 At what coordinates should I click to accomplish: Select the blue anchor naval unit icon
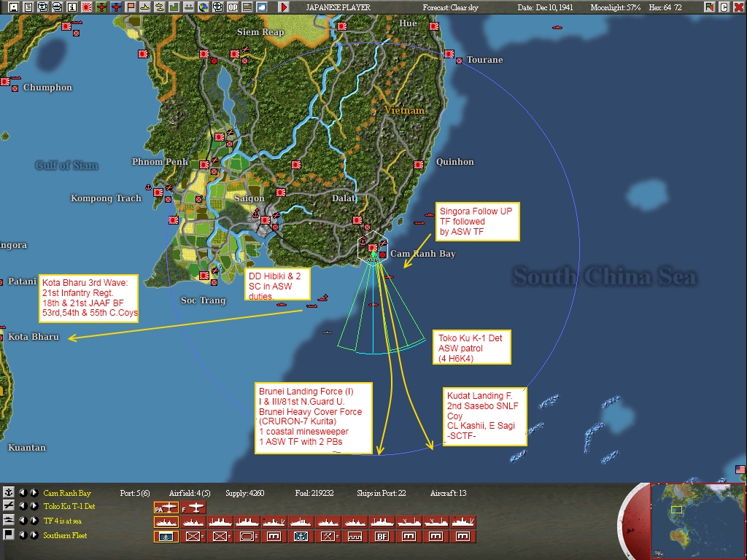coord(301,537)
